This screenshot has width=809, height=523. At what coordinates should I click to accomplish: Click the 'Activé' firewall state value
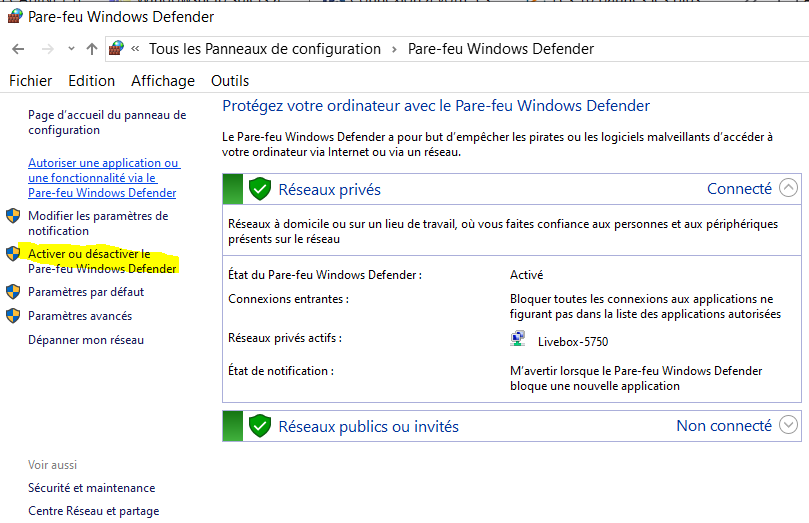(527, 275)
